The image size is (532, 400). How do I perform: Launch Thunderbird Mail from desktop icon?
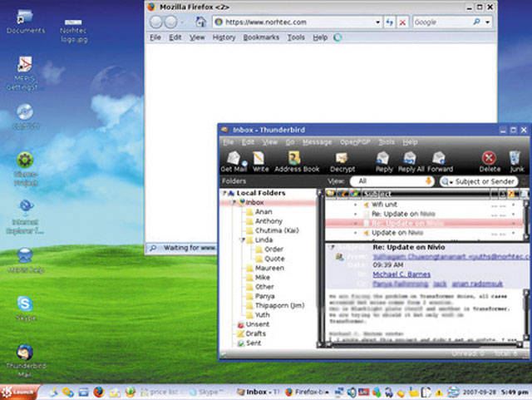click(x=25, y=361)
